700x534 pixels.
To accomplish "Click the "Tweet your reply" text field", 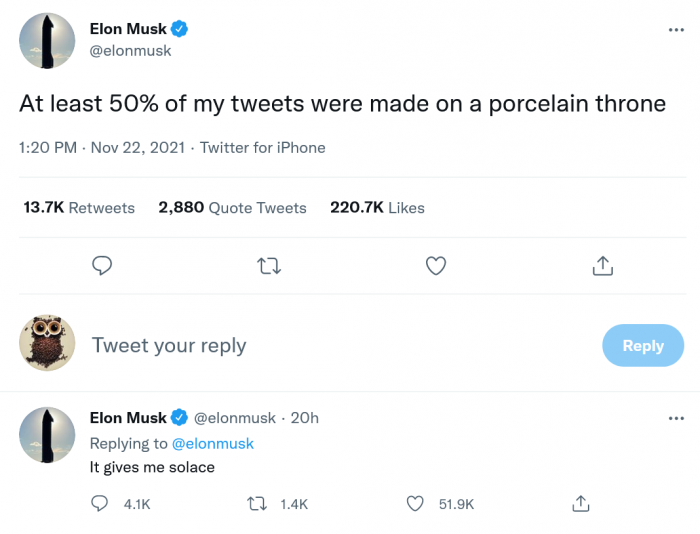I will tap(300, 345).
